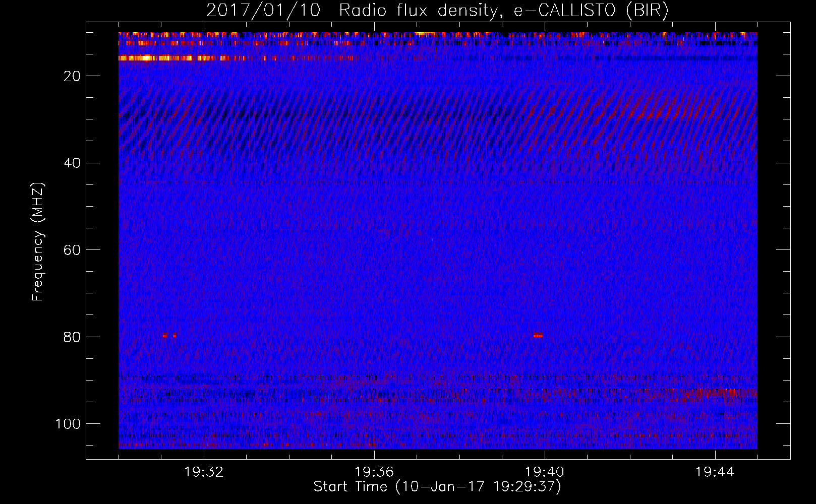Click the 100 MHz frequency tick label
This screenshot has width=816, height=504.
[68, 424]
